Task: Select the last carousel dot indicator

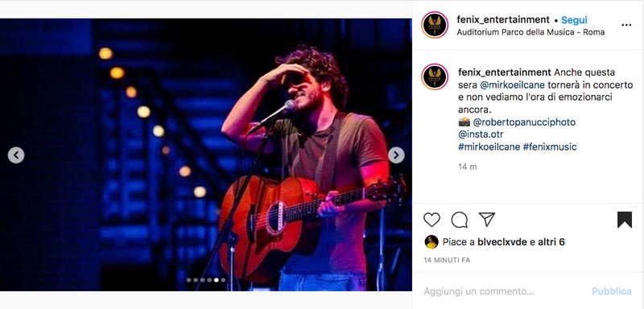Action: [x=223, y=280]
